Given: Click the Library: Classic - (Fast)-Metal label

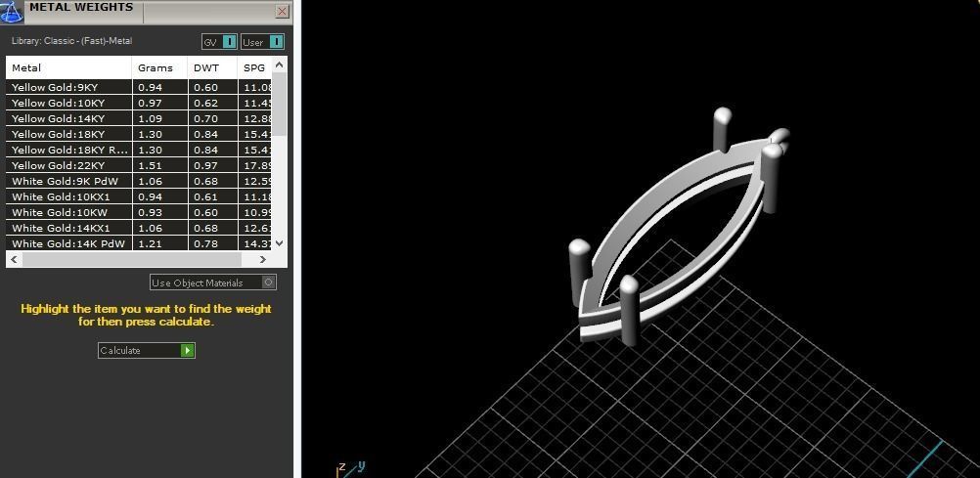Looking at the screenshot, I should coord(71,41).
